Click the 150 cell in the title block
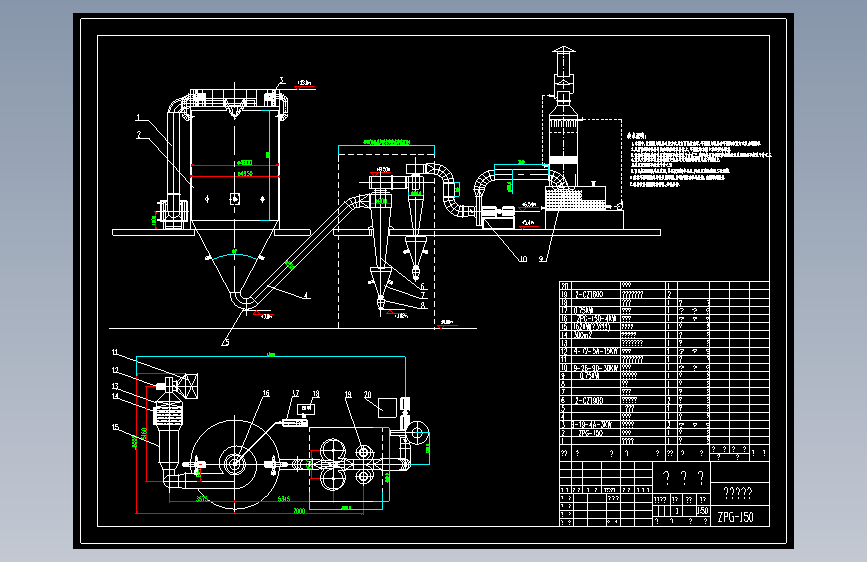Viewport: 867px width, 562px height. (x=702, y=511)
